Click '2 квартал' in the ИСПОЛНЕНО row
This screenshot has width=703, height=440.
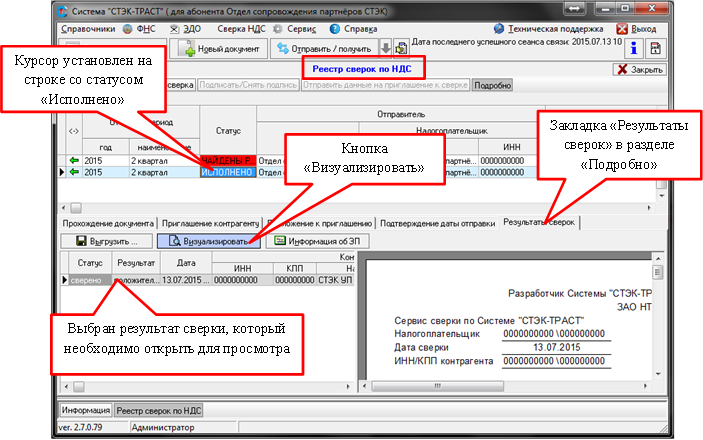click(164, 172)
